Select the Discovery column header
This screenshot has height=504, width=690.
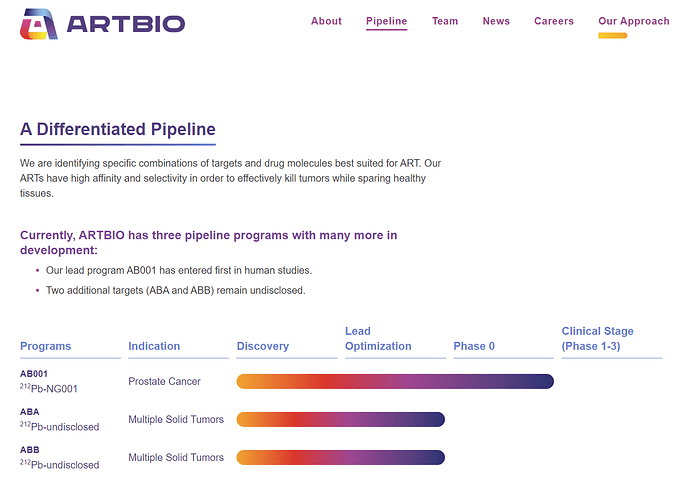click(263, 346)
